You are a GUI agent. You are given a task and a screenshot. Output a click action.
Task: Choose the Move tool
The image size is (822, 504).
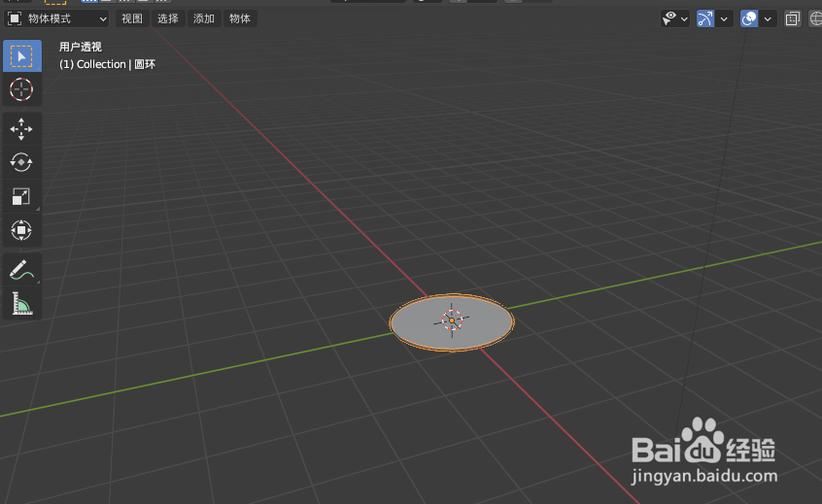[x=21, y=129]
